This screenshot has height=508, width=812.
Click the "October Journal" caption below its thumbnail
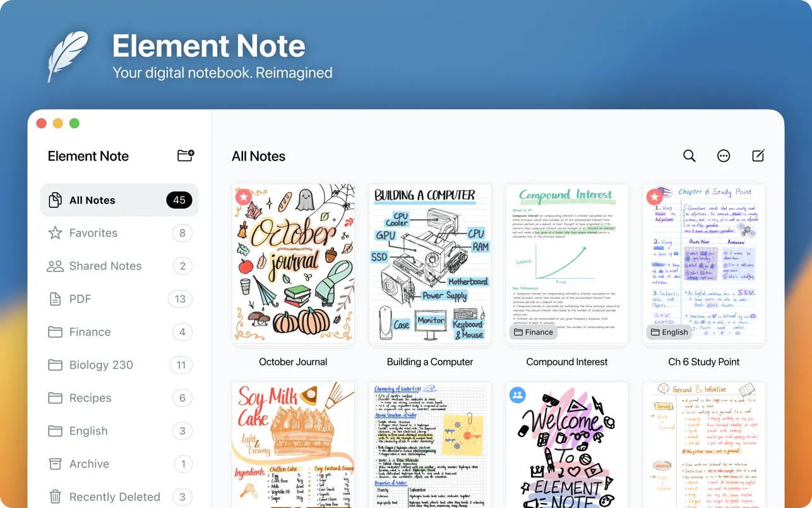click(x=293, y=362)
